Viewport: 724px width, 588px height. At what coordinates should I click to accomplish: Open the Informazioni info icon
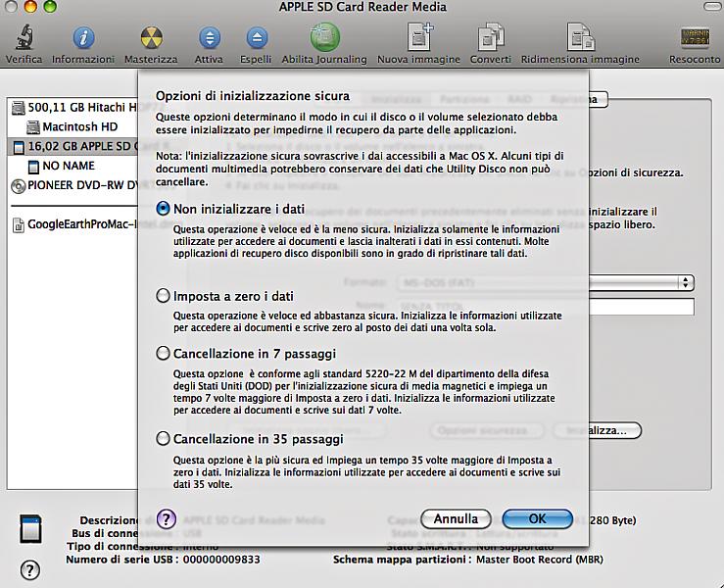tap(83, 37)
